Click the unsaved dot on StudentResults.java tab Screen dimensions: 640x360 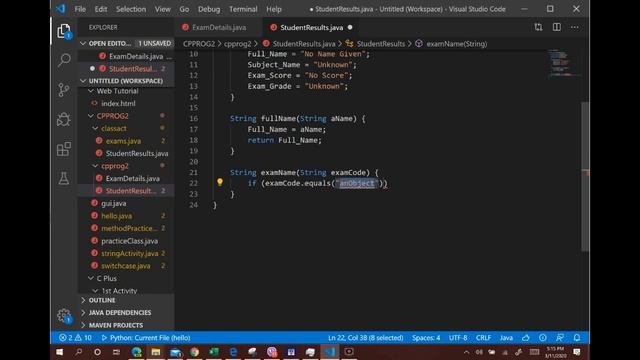click(350, 27)
